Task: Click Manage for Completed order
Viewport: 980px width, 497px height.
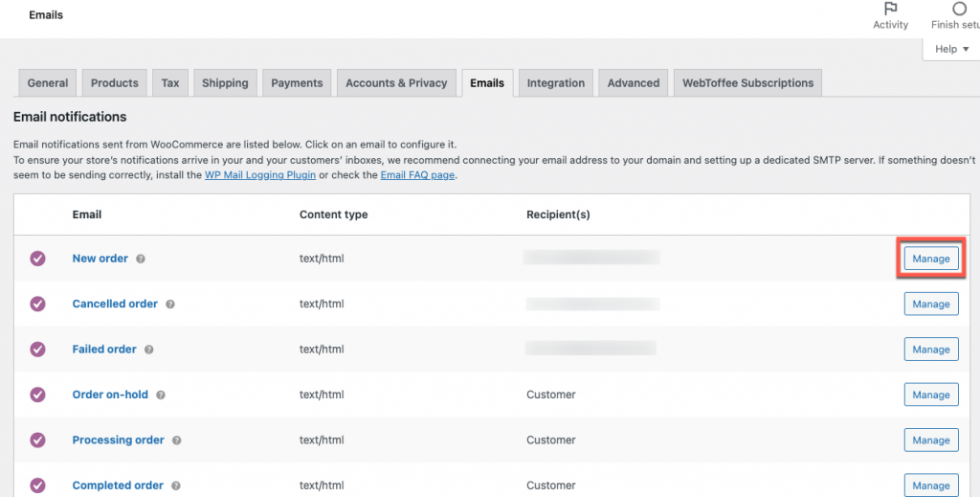Action: (x=931, y=486)
